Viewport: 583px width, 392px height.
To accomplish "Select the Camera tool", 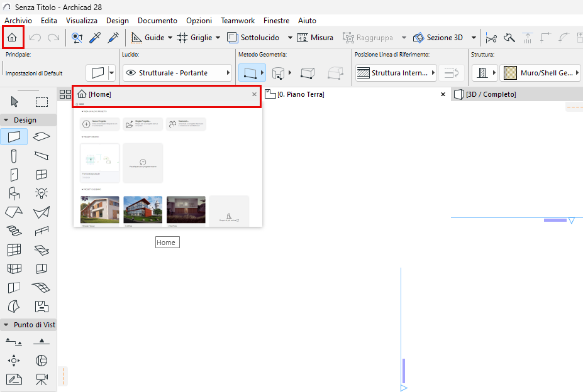I will tap(42, 379).
